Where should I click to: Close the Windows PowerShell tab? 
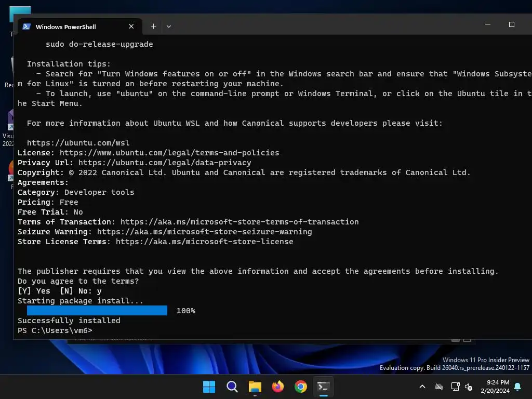[x=131, y=26]
